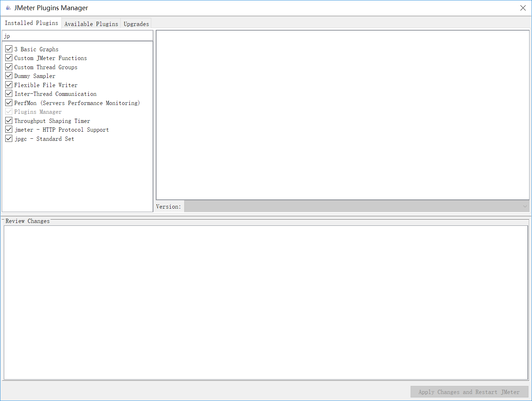Toggle the Dummy Sampler checkbox
This screenshot has height=401, width=532.
click(x=9, y=76)
